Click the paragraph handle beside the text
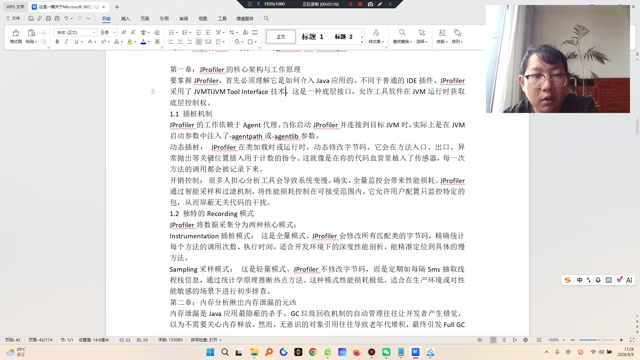Viewport: 640px width, 360px height. click(153, 91)
